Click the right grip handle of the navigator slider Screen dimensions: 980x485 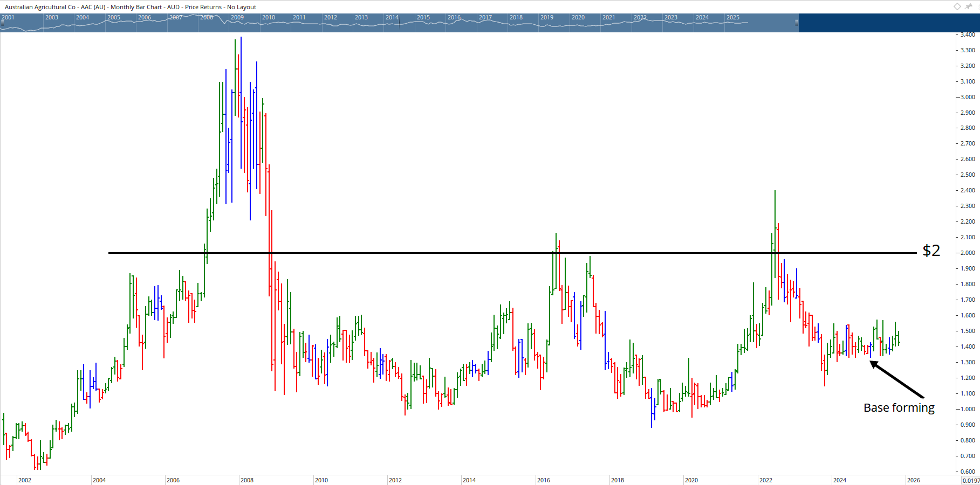pyautogui.click(x=797, y=23)
